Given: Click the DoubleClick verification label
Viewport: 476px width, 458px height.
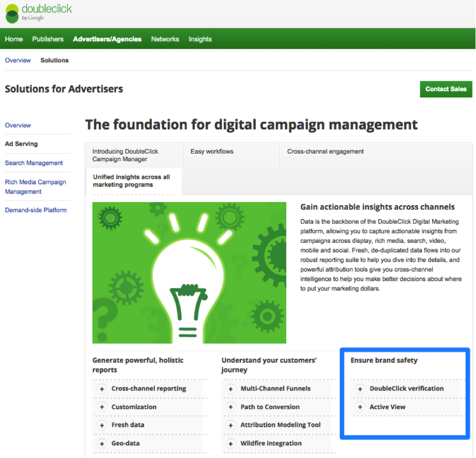Looking at the screenshot, I should coord(406,388).
